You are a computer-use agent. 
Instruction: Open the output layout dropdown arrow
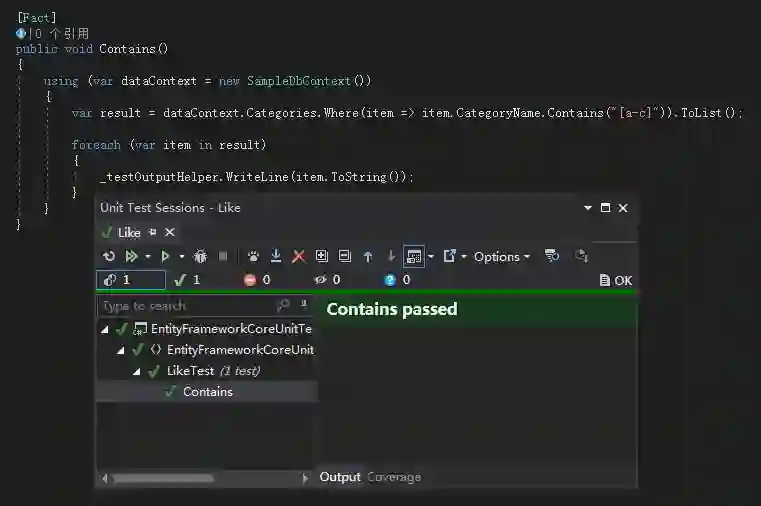[430, 257]
